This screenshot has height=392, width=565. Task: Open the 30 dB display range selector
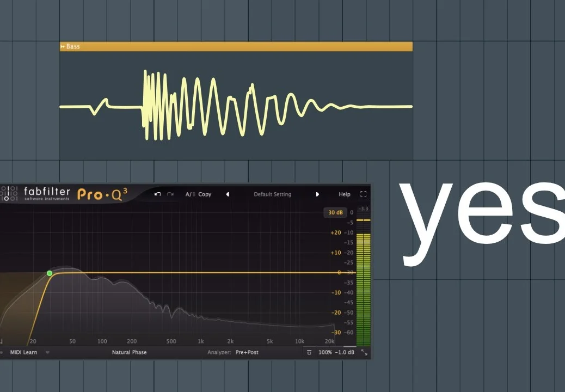[335, 212]
